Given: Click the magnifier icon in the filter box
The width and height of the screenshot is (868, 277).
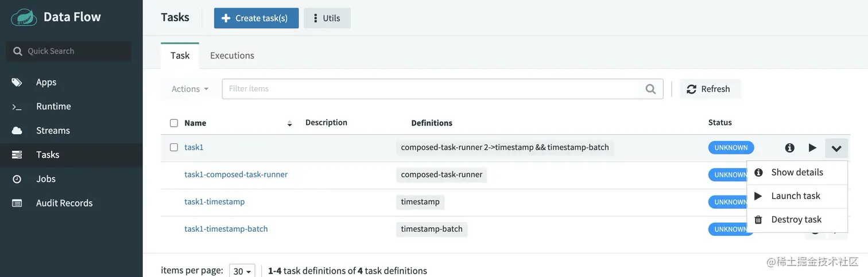Looking at the screenshot, I should click(x=650, y=89).
